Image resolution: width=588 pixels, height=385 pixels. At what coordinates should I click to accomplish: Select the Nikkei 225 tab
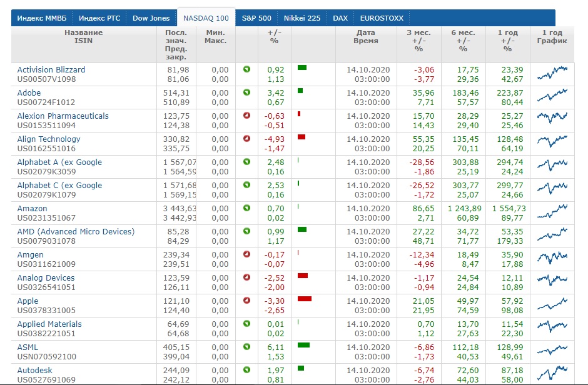point(302,18)
